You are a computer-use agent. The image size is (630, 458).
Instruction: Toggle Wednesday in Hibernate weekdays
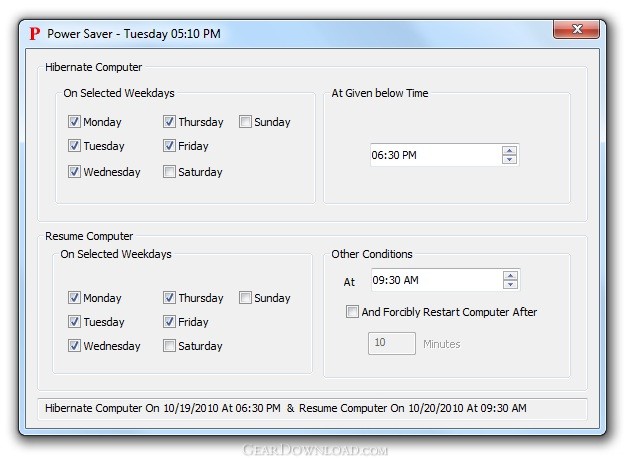coord(75,172)
